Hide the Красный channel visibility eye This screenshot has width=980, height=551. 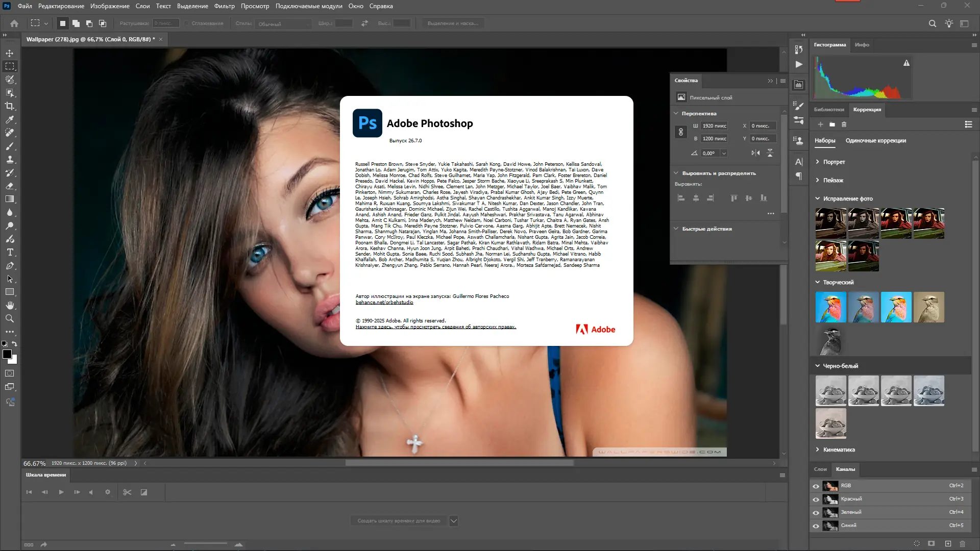(816, 499)
